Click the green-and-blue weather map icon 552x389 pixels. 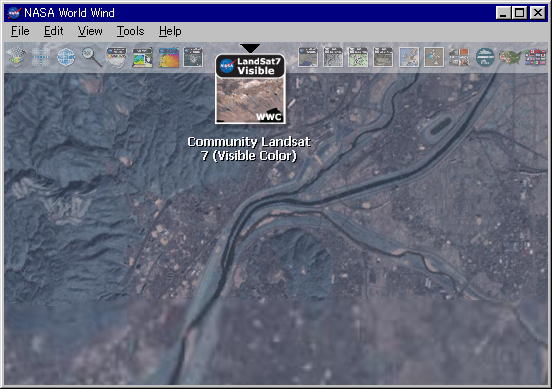142,57
